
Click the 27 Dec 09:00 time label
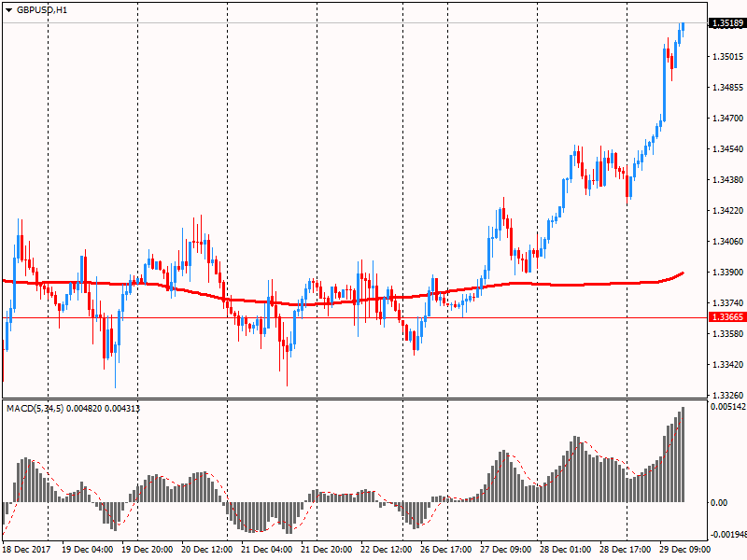506,551
